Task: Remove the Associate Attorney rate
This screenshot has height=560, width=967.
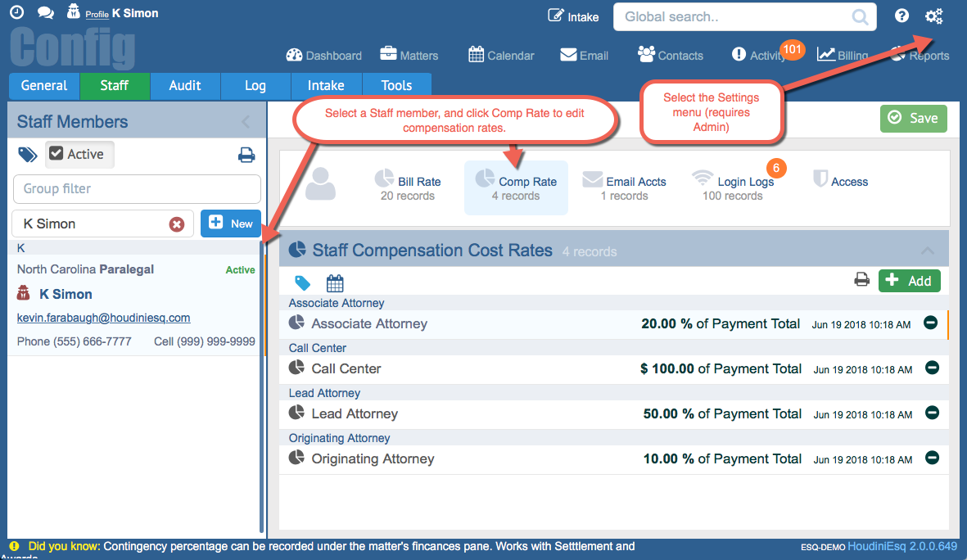Action: coord(931,322)
